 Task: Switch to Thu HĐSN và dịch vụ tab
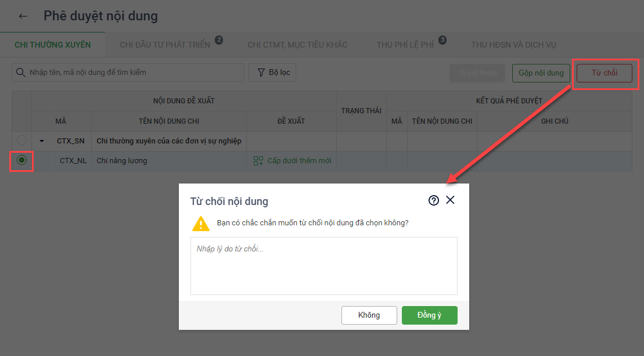pyautogui.click(x=513, y=45)
